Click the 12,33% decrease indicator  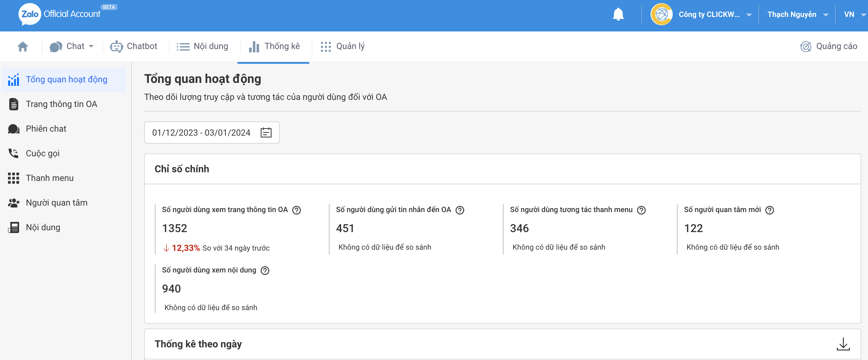[x=182, y=248]
